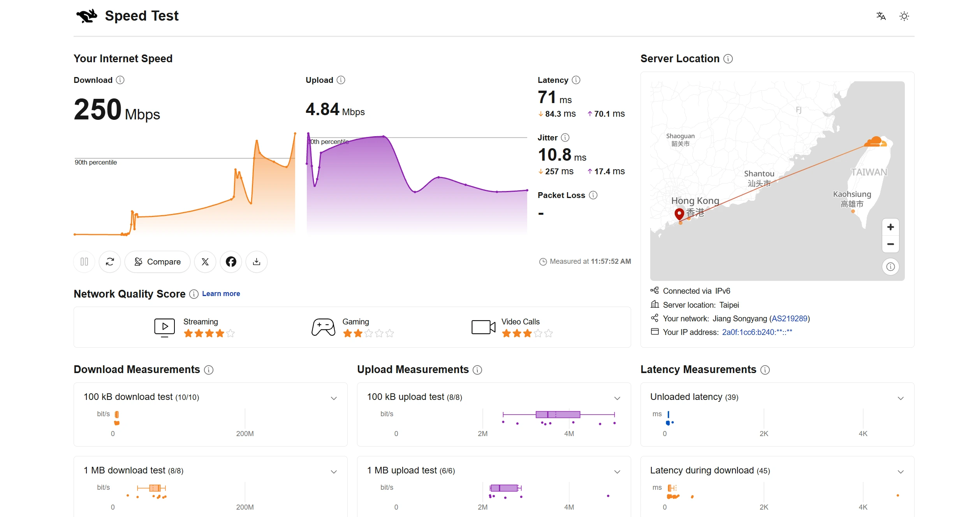
Task: Open the Jitter info icon
Action: coord(565,138)
